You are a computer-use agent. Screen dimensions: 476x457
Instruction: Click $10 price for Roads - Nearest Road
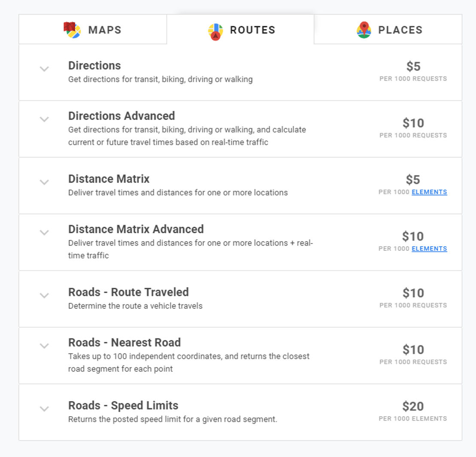[413, 350]
